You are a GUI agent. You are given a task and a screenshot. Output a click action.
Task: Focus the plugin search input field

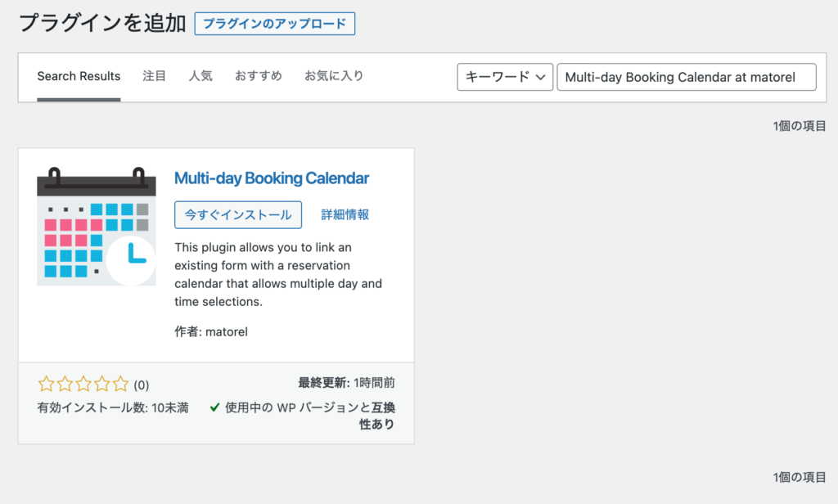point(687,77)
